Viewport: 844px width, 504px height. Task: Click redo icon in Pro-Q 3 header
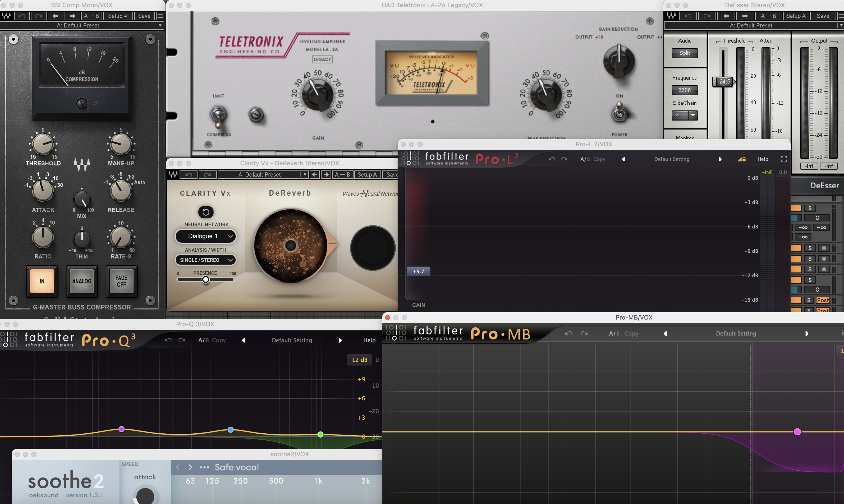pyautogui.click(x=182, y=340)
